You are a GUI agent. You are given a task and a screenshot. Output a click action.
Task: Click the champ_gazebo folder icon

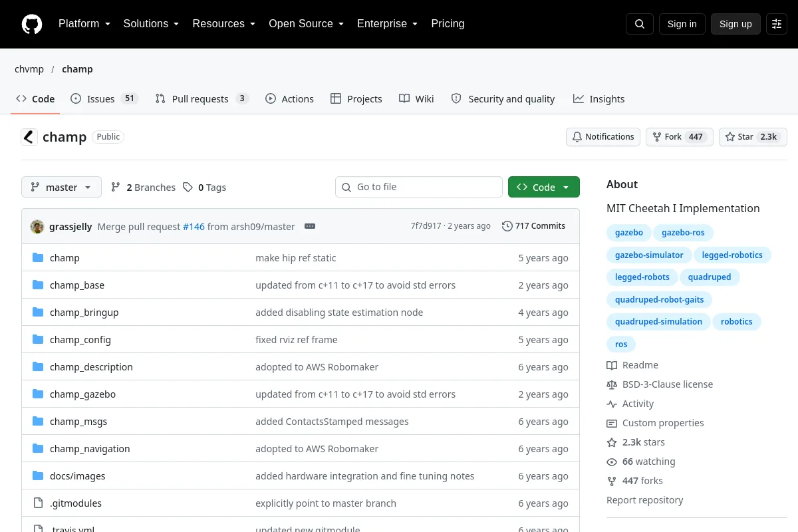[x=38, y=394]
